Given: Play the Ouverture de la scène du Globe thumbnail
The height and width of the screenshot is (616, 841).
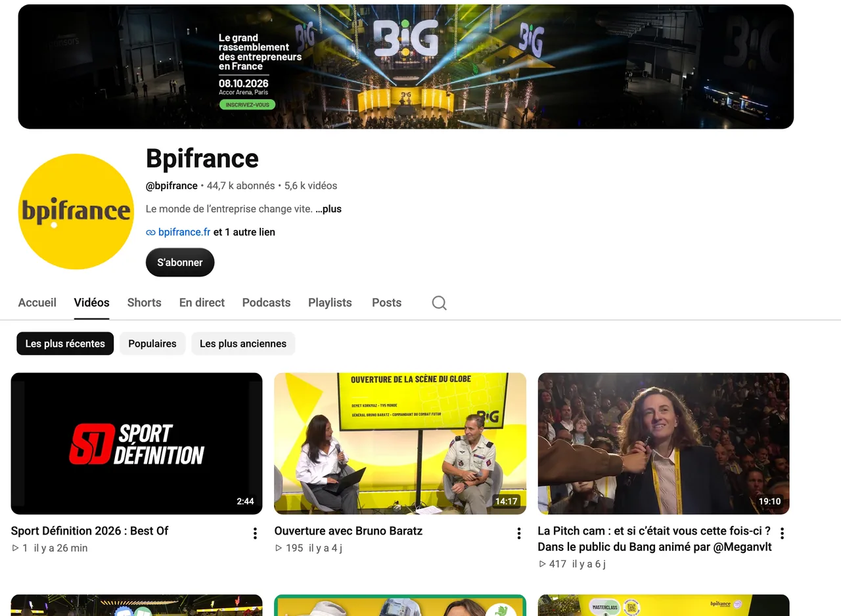Looking at the screenshot, I should (400, 443).
